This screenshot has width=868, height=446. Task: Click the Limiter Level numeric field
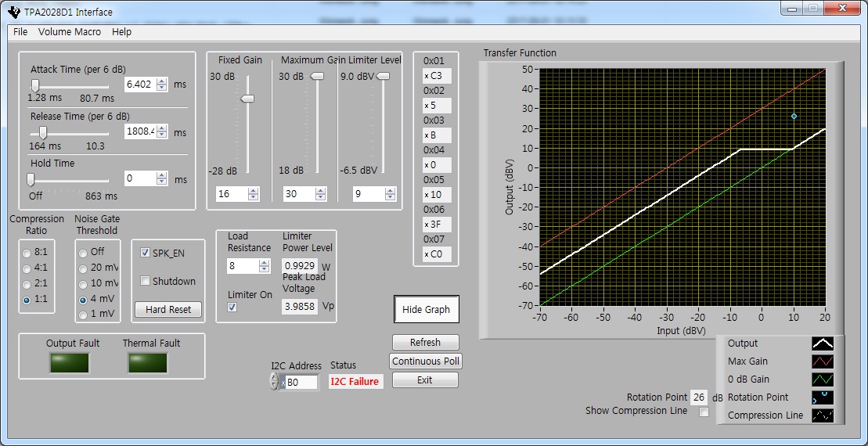click(369, 194)
